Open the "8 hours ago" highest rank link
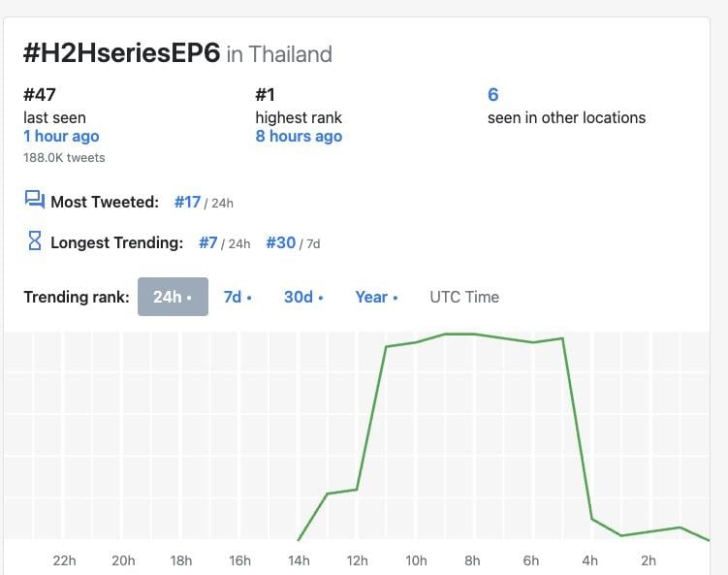The height and width of the screenshot is (575, 728). point(299,137)
